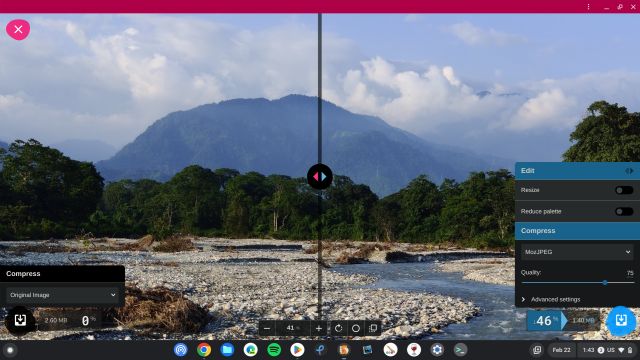The height and width of the screenshot is (360, 640).
Task: Click the Edit panel header
Action: [577, 171]
